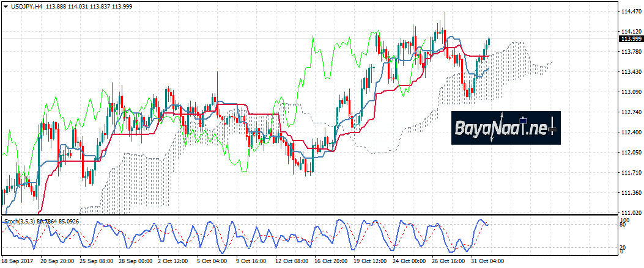The height and width of the screenshot is (268, 644).
Task: Click the 18 Sep 2017 date label
Action: coord(17,261)
